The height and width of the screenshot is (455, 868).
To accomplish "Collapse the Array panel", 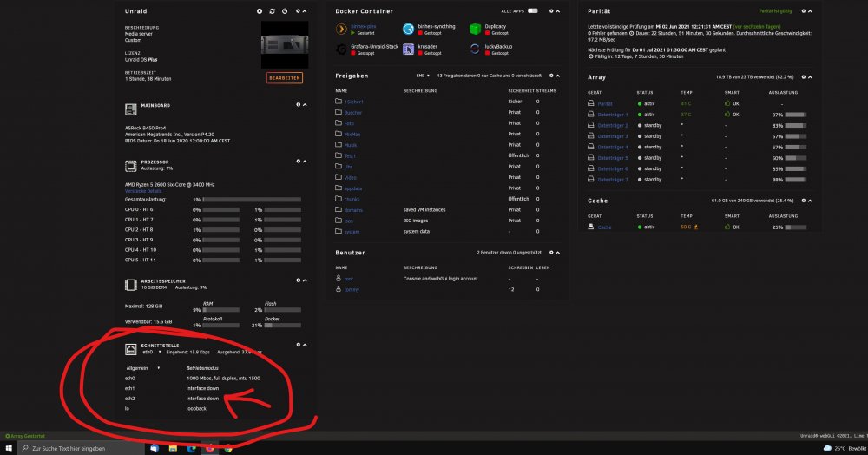I will point(810,77).
